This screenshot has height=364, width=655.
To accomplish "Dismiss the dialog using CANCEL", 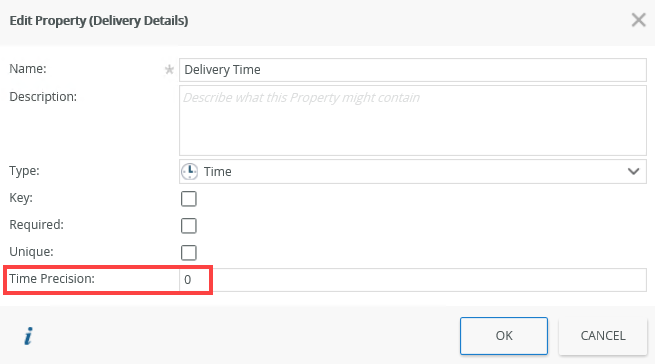I will (603, 336).
